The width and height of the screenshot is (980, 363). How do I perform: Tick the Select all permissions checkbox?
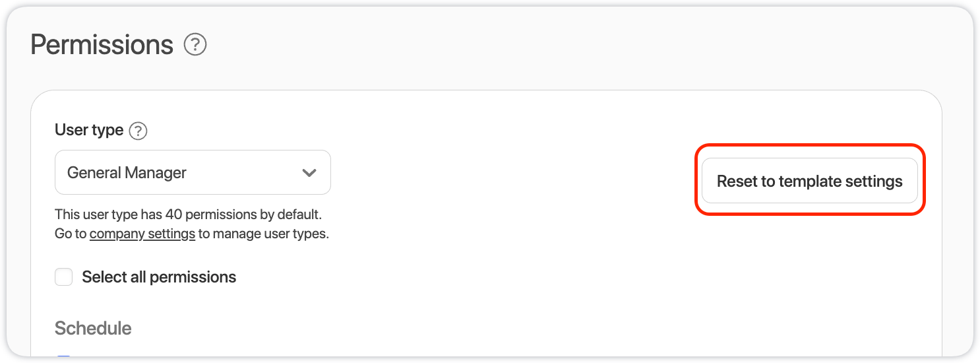[64, 277]
